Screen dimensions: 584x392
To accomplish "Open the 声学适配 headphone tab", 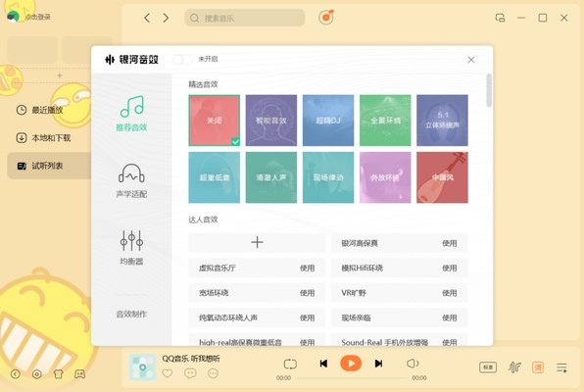I will pyautogui.click(x=131, y=180).
